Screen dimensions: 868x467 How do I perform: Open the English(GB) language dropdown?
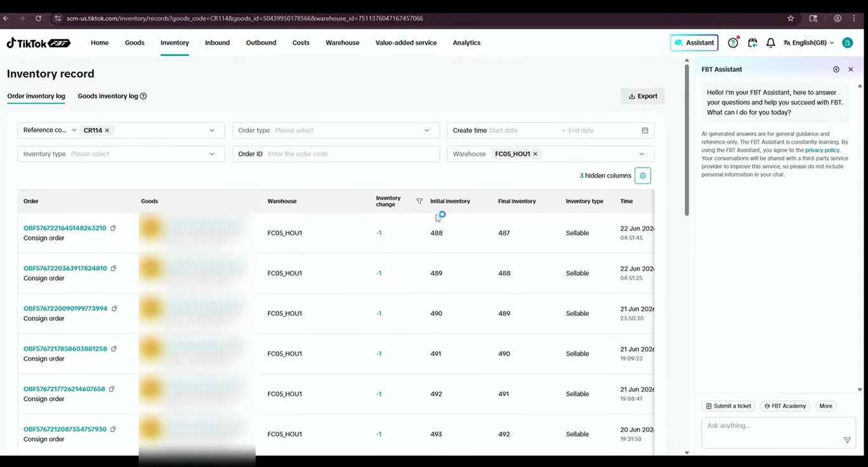808,43
